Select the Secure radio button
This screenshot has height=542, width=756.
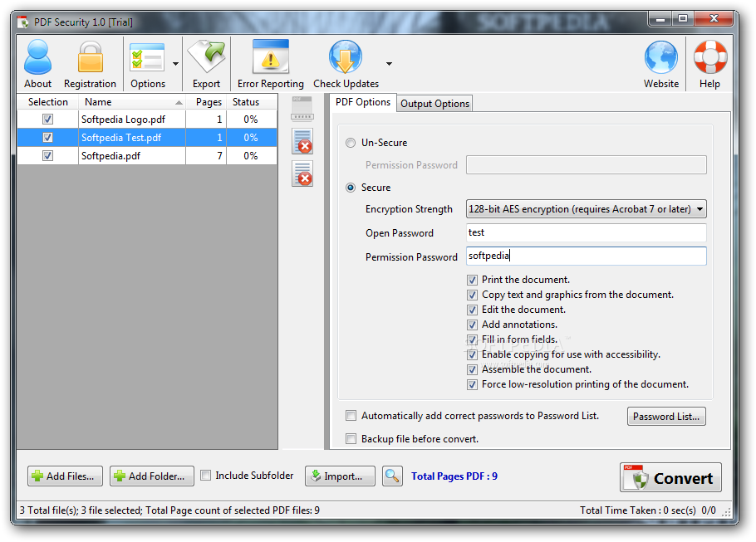(x=351, y=188)
